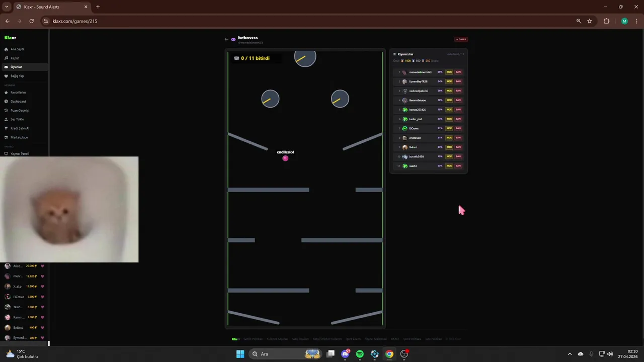Kick player EymenBeyTR28

pyautogui.click(x=449, y=81)
